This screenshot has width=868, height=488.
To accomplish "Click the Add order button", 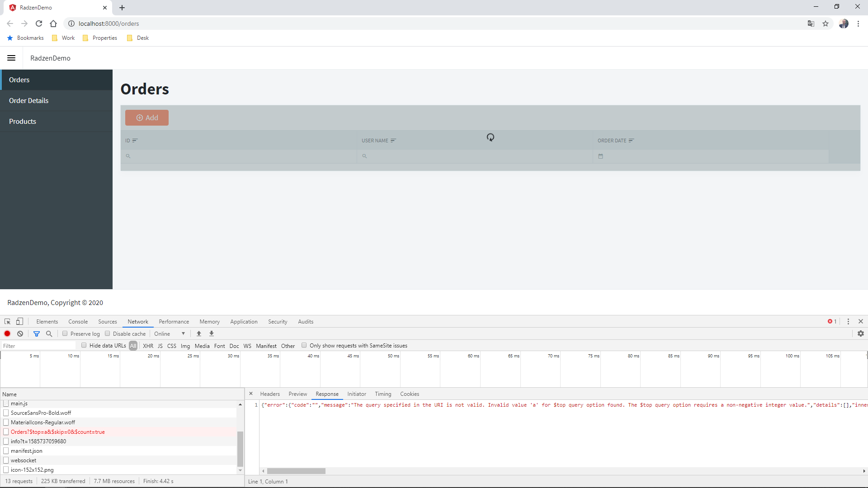I will tap(147, 118).
